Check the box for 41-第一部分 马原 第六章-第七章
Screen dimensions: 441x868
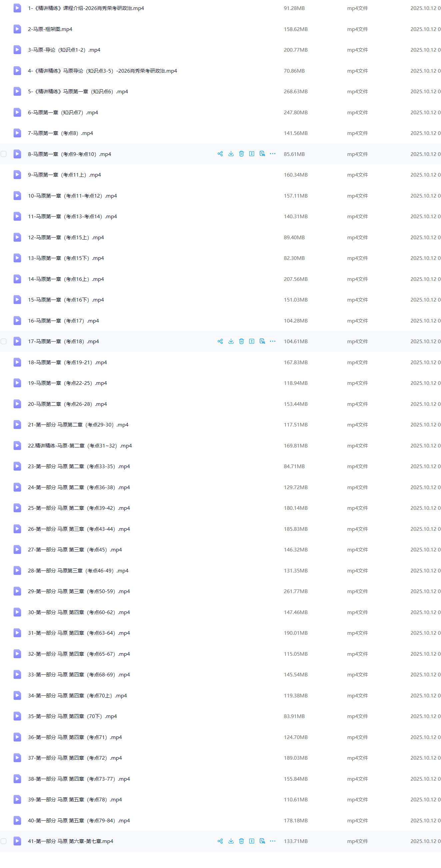(x=4, y=841)
